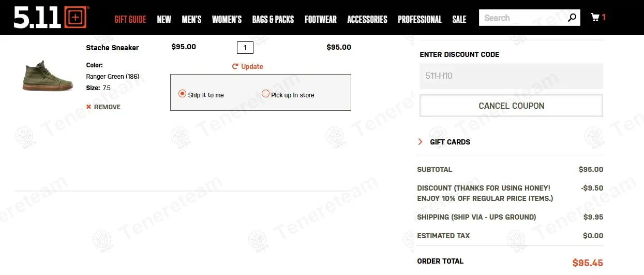Select Pick up in store option
This screenshot has height=275, width=644.
point(266,94)
